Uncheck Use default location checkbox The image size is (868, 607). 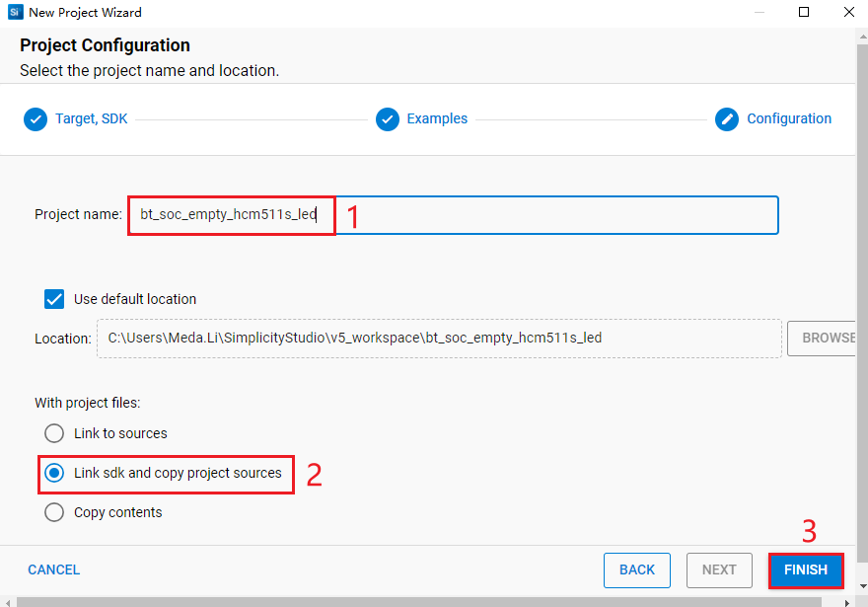coord(55,299)
